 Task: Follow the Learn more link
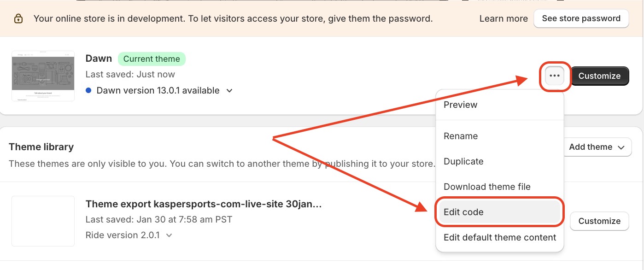point(503,19)
